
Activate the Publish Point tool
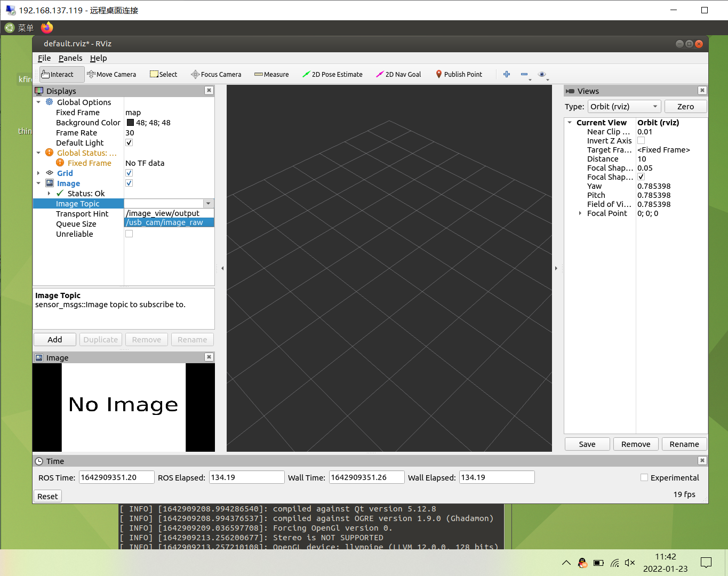[459, 74]
